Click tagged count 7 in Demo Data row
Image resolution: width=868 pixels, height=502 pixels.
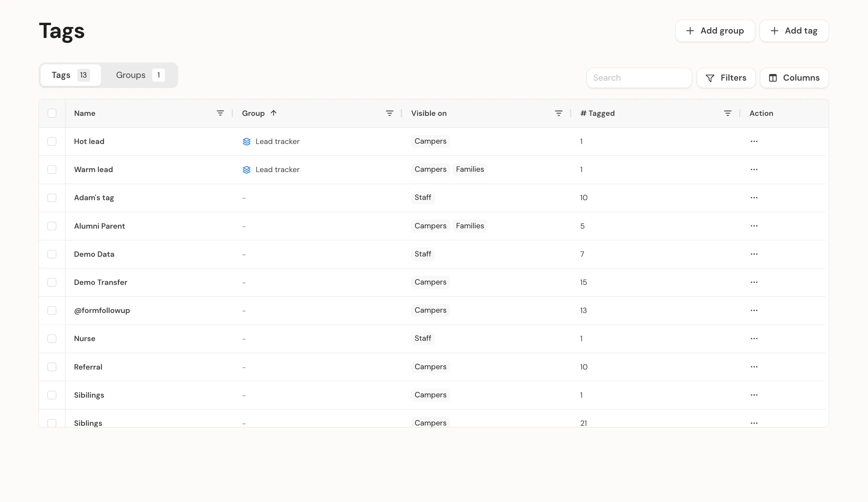[582, 254]
